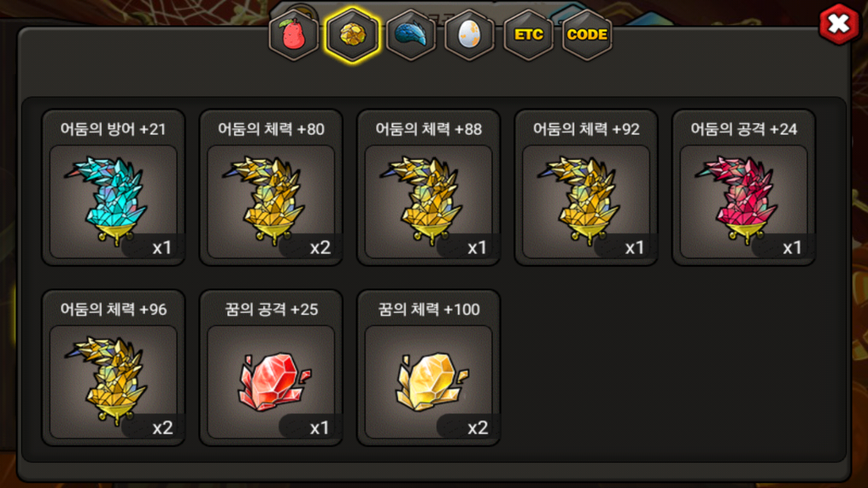Close the inventory window with red X
The height and width of the screenshot is (488, 868).
[839, 24]
